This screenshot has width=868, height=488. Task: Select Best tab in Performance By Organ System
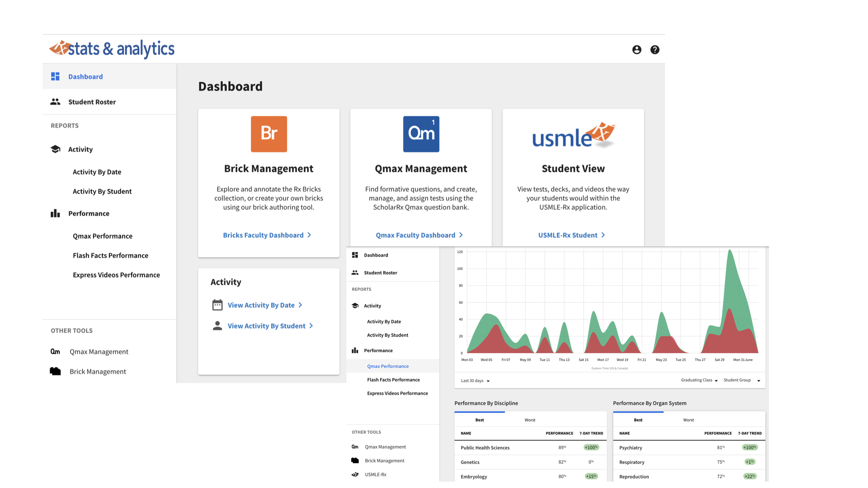pos(638,420)
